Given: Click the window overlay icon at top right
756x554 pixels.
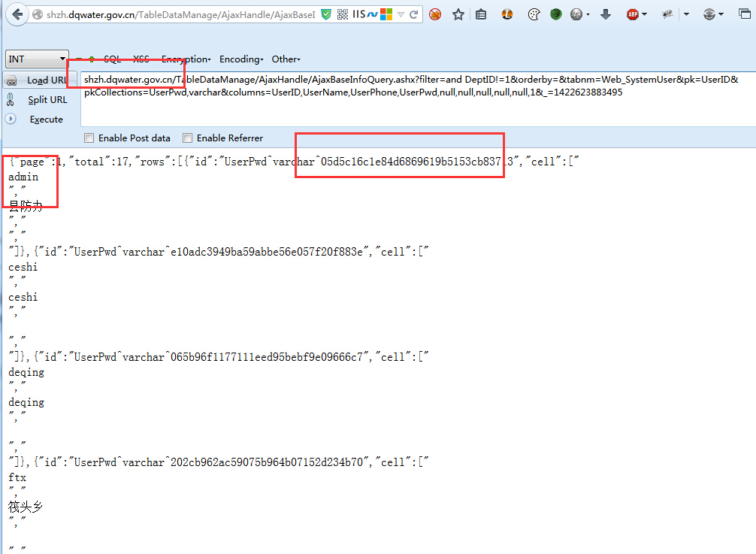Looking at the screenshot, I should click(745, 14).
